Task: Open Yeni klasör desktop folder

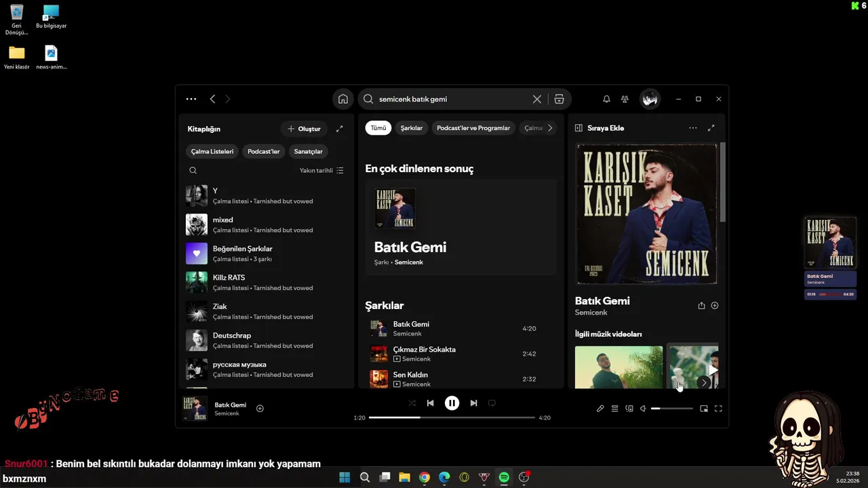Action: (x=16, y=58)
